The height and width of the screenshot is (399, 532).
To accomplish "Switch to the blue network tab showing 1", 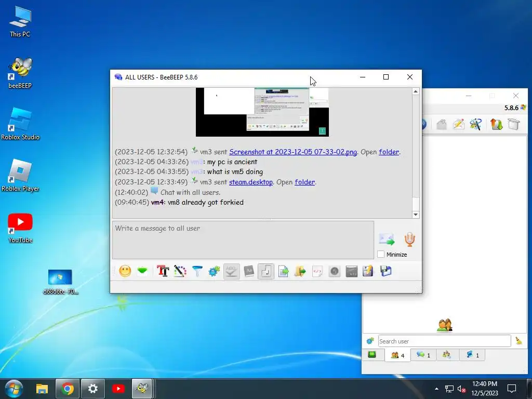I will [472, 355].
